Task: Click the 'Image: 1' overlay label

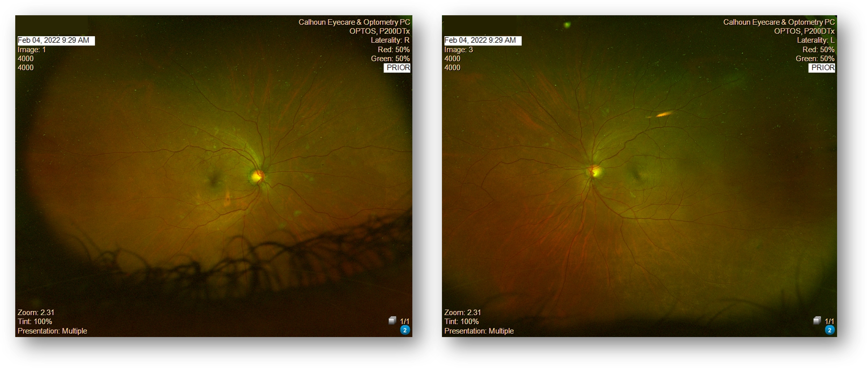Action: 32,49
